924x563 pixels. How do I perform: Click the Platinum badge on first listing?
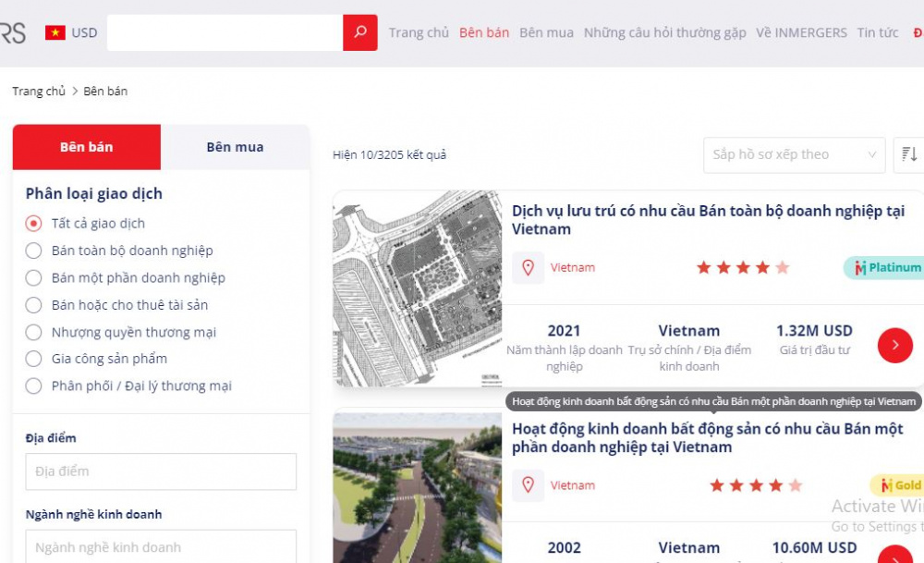884,268
